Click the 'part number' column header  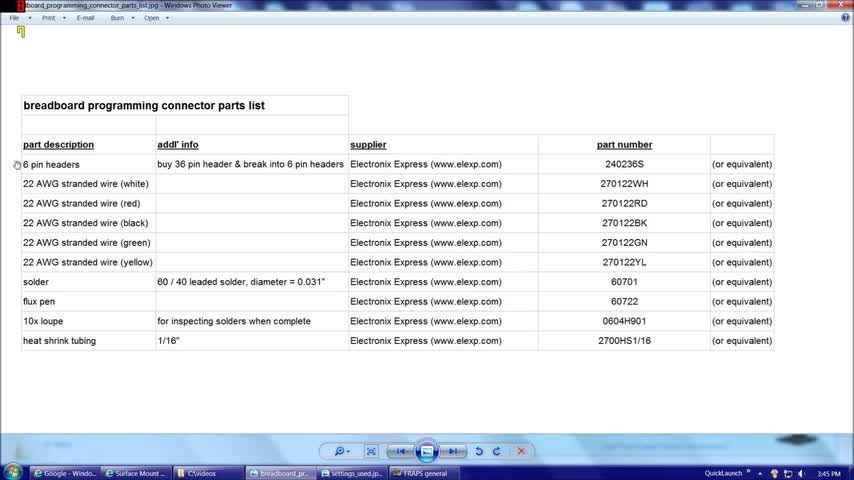tap(624, 145)
